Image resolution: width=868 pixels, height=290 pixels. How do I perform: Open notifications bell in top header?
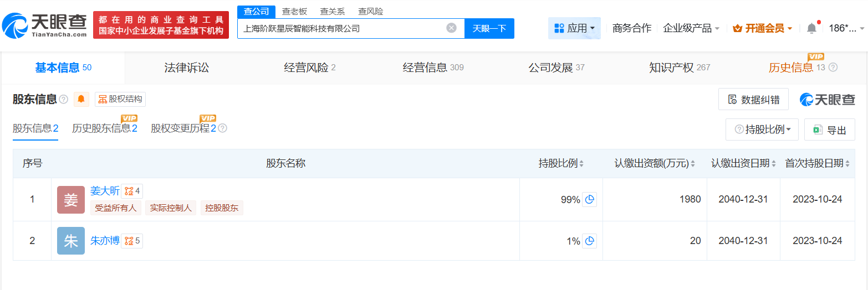pos(811,28)
